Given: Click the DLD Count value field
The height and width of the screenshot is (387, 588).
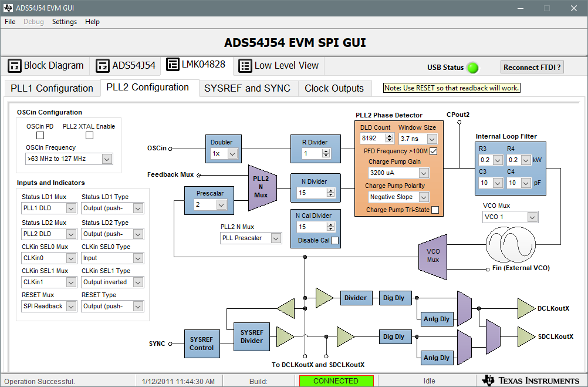Looking at the screenshot, I should [x=373, y=138].
